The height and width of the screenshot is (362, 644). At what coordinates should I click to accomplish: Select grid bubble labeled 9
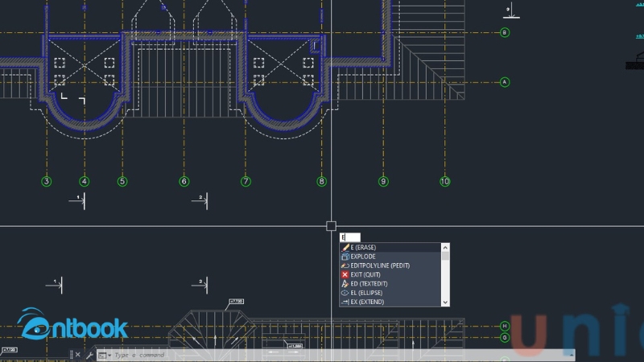tap(383, 182)
